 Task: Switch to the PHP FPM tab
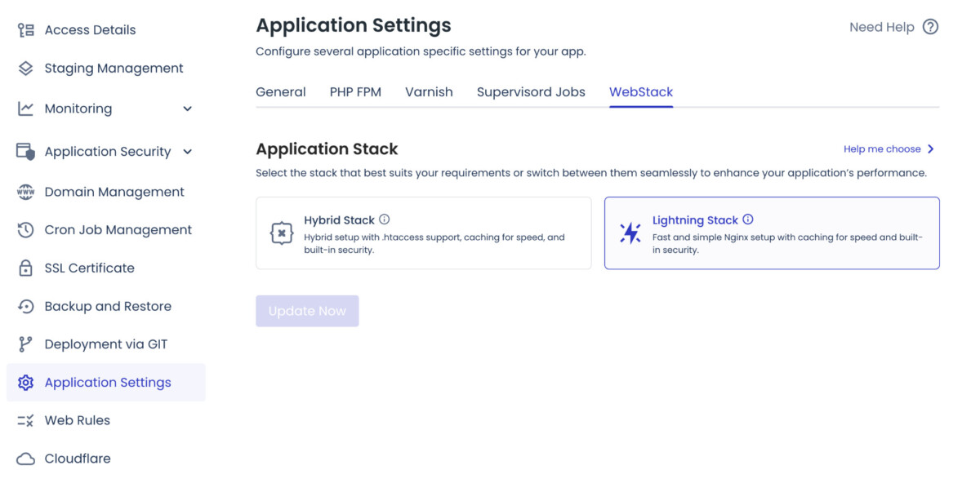[x=355, y=92]
